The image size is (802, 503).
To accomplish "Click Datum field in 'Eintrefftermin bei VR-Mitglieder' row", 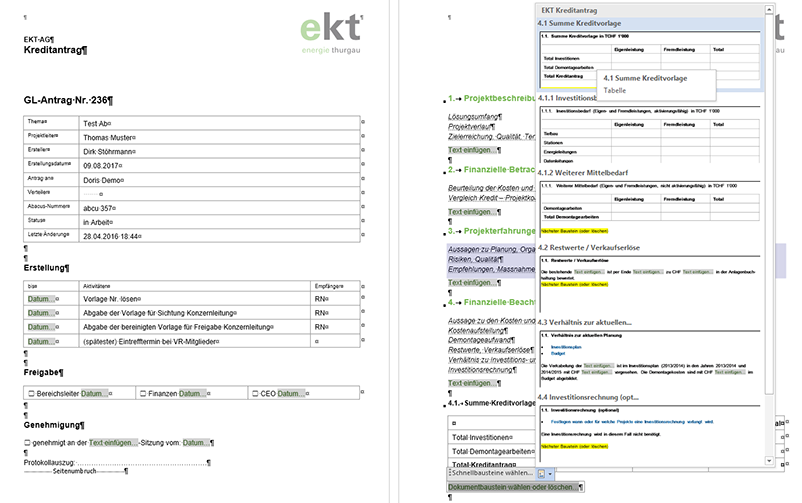I will pyautogui.click(x=41, y=341).
